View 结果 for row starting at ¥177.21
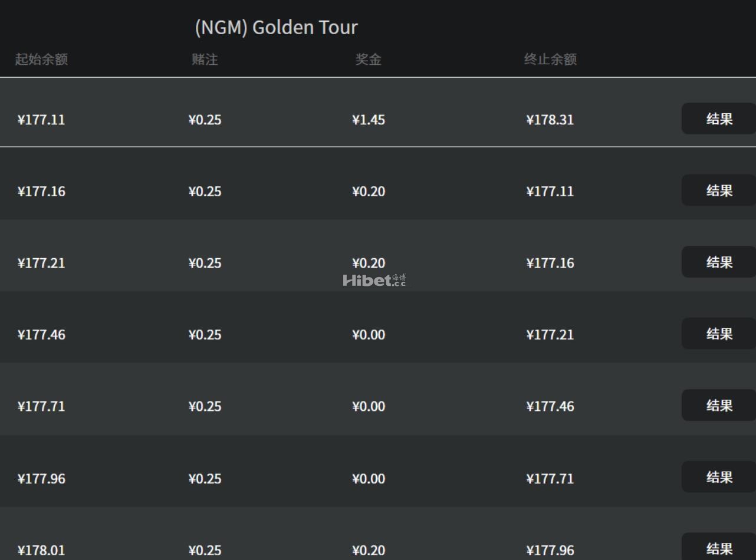This screenshot has width=756, height=560. [718, 262]
